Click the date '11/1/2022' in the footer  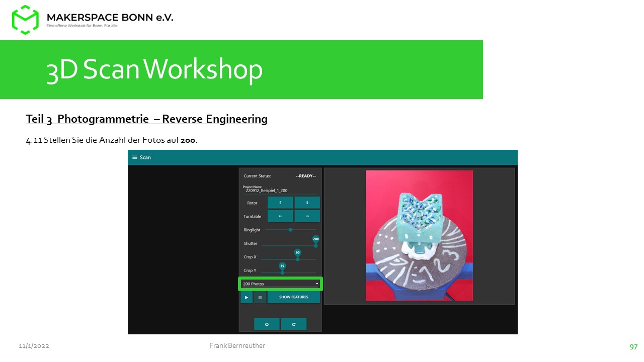click(34, 346)
